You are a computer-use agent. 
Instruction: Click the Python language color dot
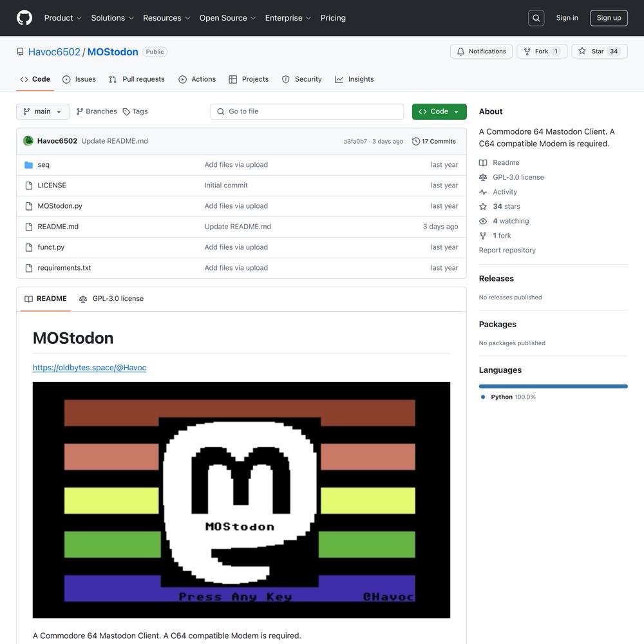coord(483,397)
